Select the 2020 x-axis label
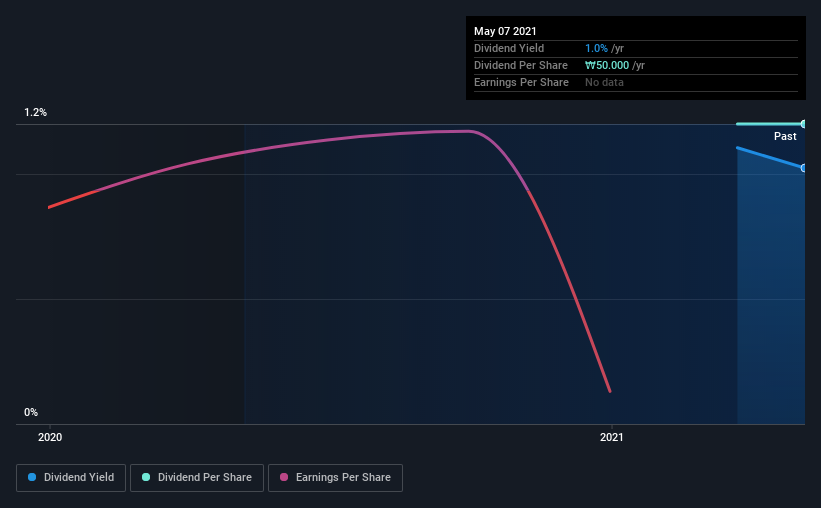This screenshot has height=508, width=821. coord(50,437)
